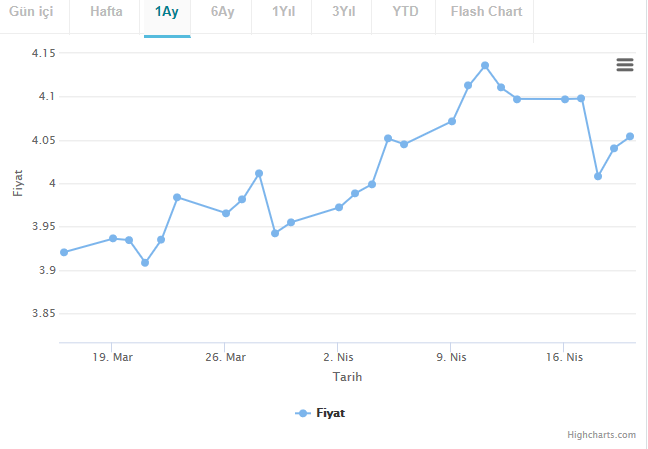Open the chart context hamburger menu
Image resolution: width=648 pixels, height=449 pixels.
(625, 64)
